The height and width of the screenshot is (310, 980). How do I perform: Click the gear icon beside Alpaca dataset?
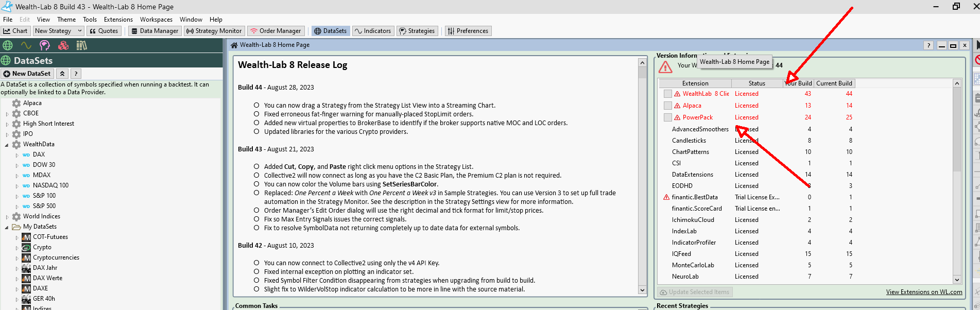pos(16,103)
